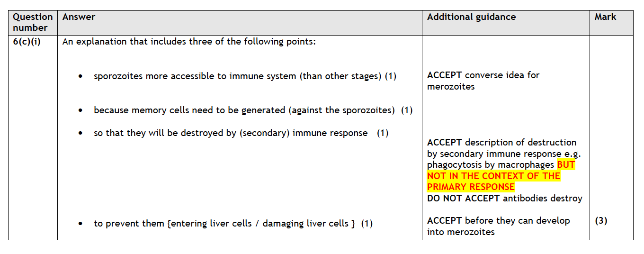Select the "Answer" column header

[79, 17]
